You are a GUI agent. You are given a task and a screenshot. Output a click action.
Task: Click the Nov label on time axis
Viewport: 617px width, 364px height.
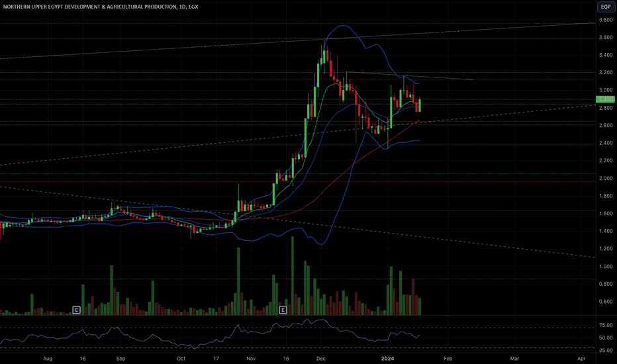pos(251,359)
